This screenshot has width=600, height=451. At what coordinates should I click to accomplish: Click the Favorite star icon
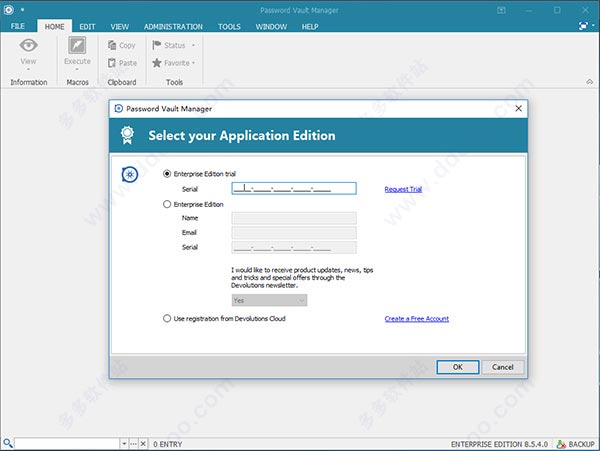coord(157,63)
